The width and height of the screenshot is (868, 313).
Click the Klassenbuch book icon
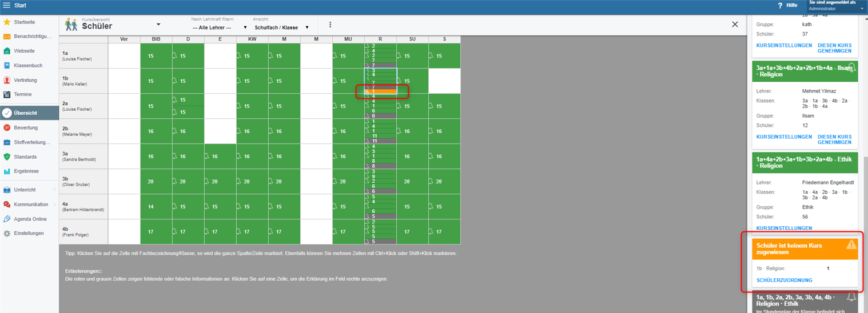[7, 66]
